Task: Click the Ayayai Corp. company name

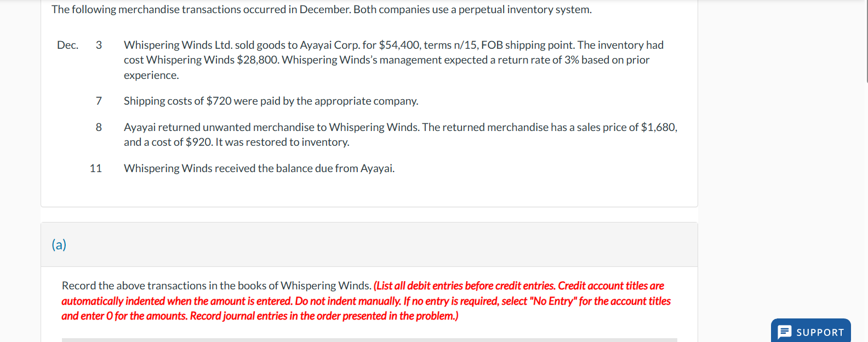Action: [x=331, y=45]
